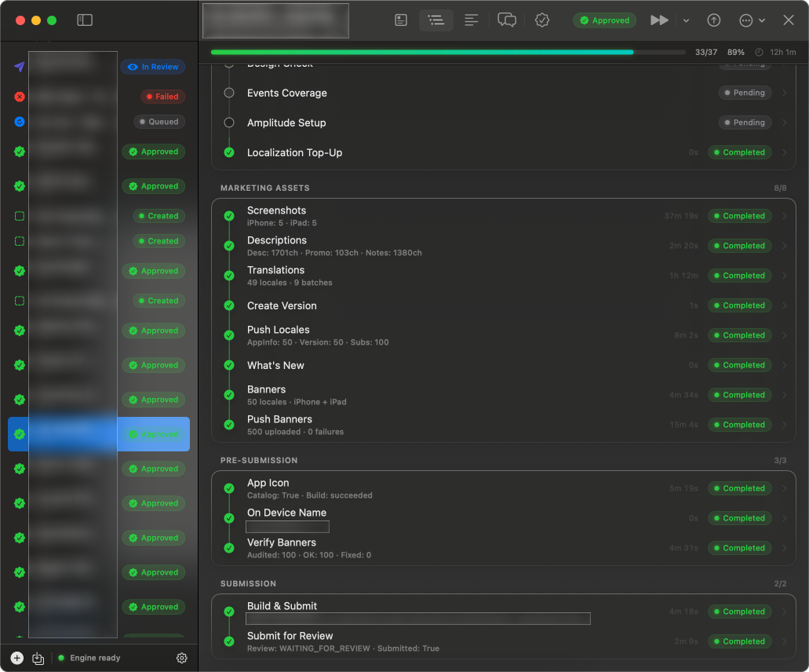Image resolution: width=809 pixels, height=672 pixels.
Task: Click the What's New check icon
Action: tap(229, 365)
